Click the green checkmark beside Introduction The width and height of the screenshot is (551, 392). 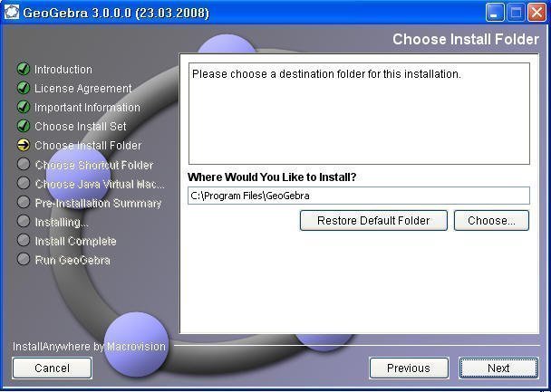pos(24,69)
